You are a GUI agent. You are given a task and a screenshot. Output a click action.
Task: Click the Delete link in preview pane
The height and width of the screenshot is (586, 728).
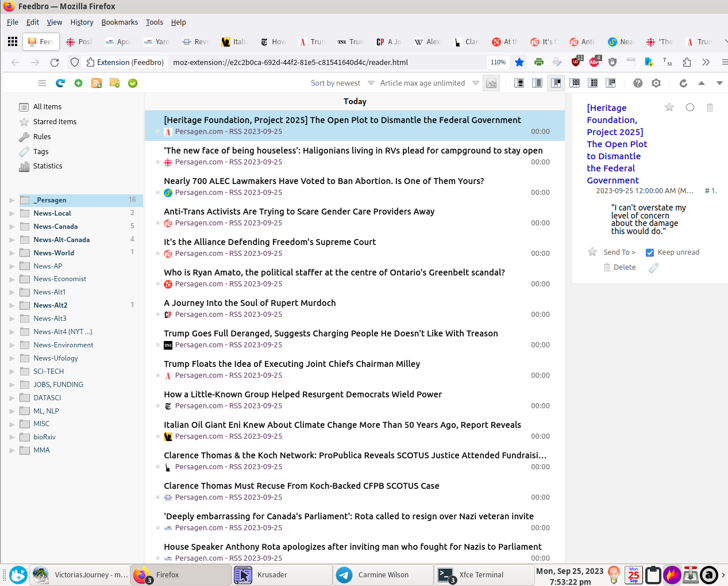tap(625, 267)
